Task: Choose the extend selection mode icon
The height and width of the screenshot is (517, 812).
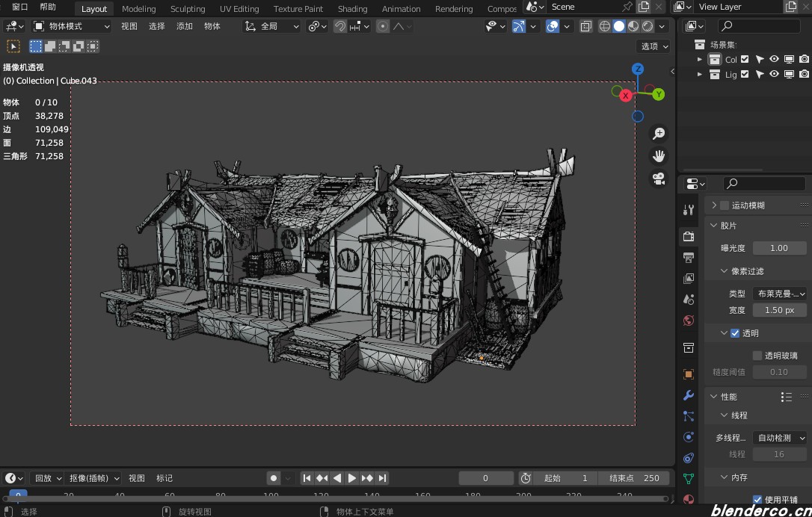Action: click(50, 46)
